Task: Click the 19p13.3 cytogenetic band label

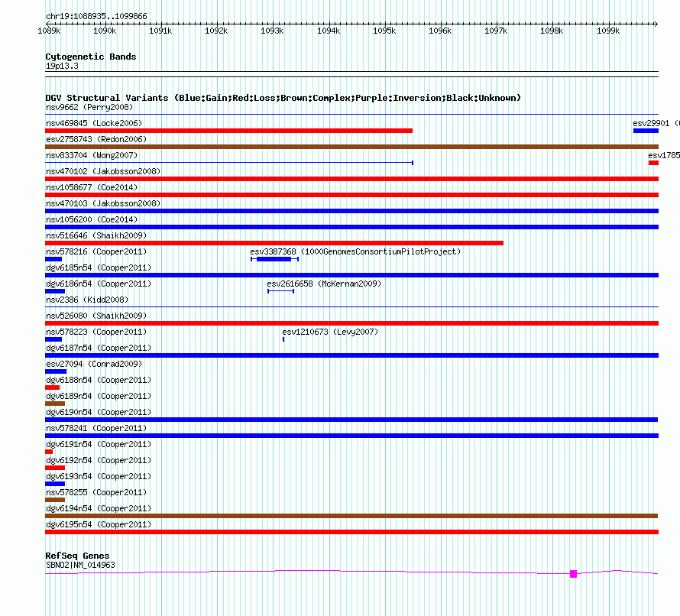Action: [x=62, y=66]
